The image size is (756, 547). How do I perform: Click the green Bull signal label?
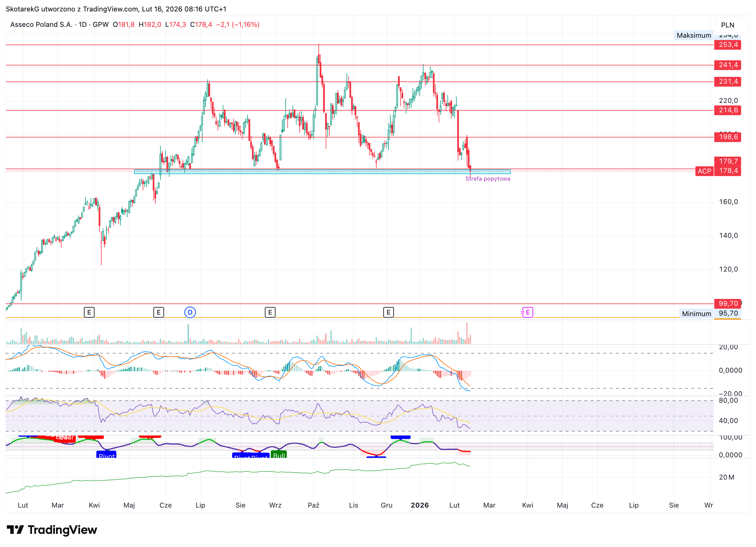tap(279, 454)
